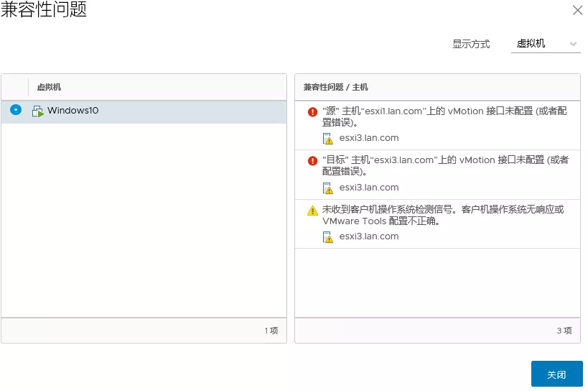Click the red error icon for "目标" host issue
Viewport: 588px width, 391px height.
click(x=312, y=161)
